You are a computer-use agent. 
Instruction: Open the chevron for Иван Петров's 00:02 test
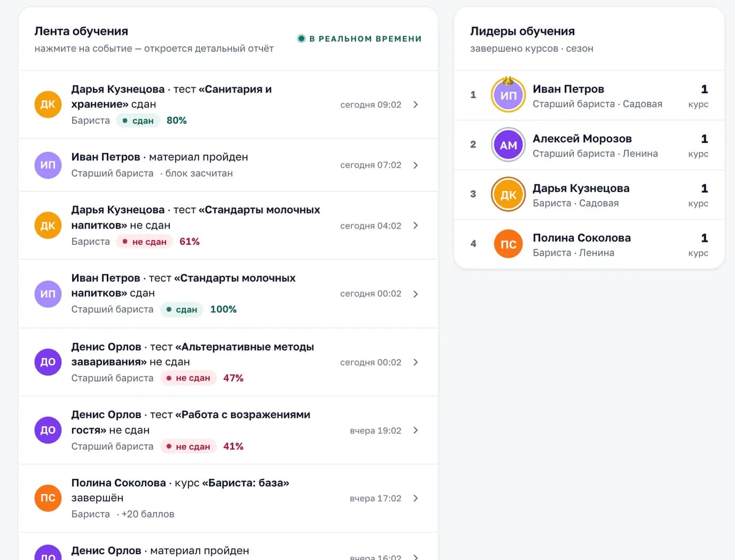coord(416,294)
